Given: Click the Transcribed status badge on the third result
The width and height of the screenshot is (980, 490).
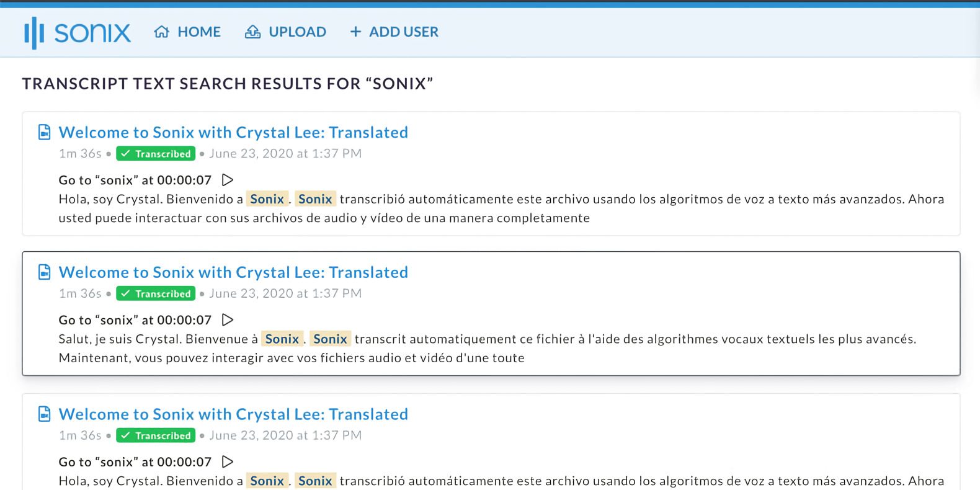Looking at the screenshot, I should tap(155, 435).
